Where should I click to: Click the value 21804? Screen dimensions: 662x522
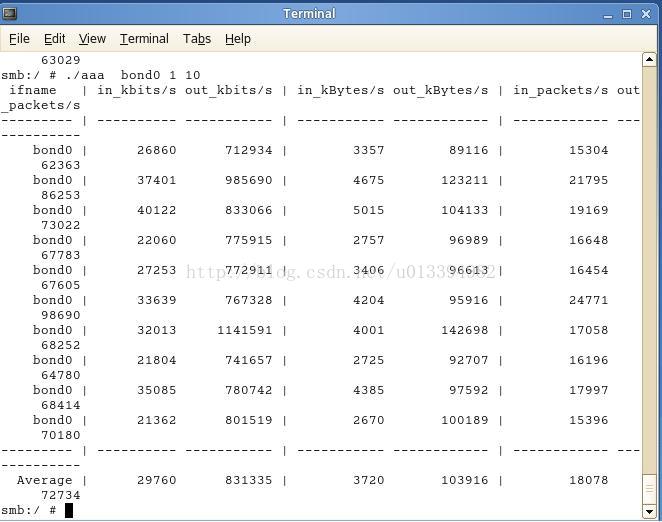(x=156, y=360)
